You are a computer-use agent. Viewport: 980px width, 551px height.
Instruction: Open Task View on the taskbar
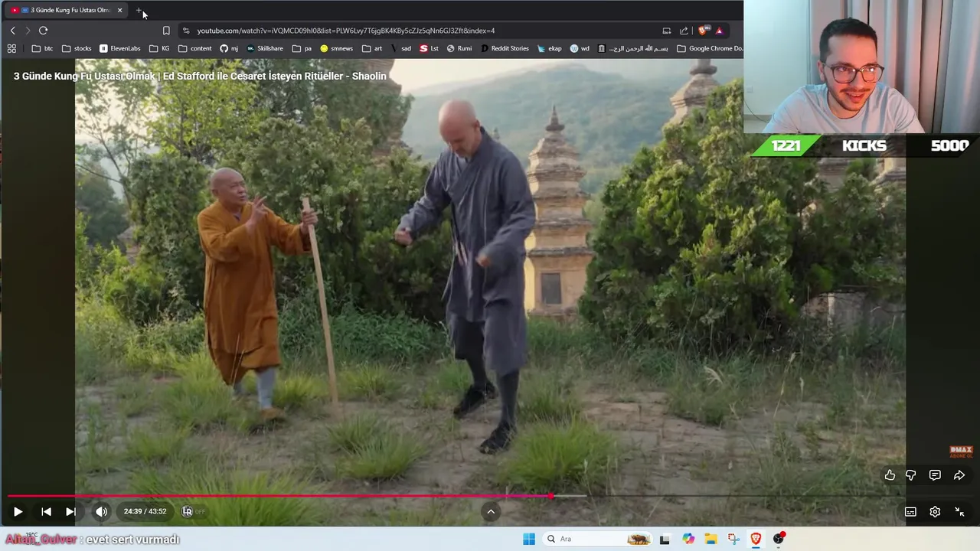(x=665, y=539)
